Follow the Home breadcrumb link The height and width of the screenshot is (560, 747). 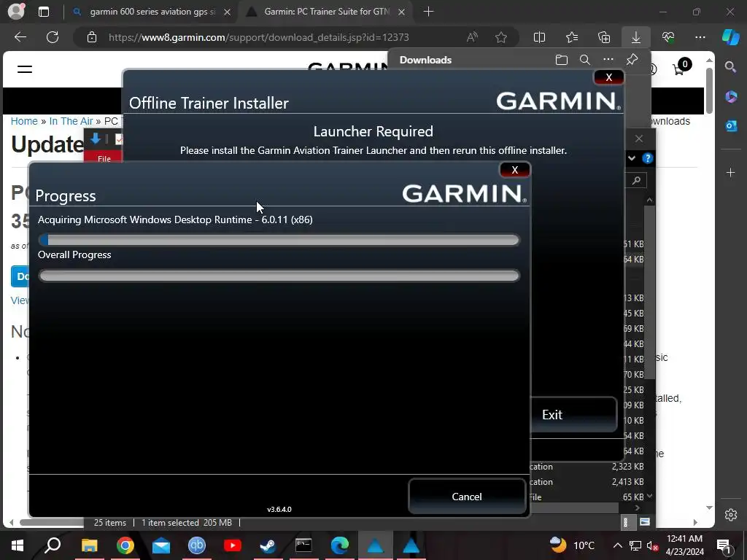tap(24, 121)
